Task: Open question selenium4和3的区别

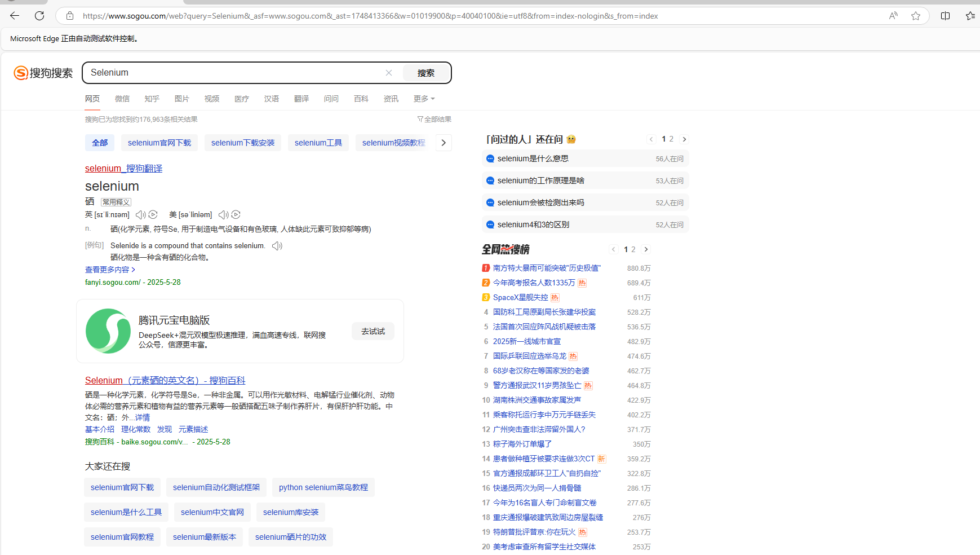Action: [585, 225]
